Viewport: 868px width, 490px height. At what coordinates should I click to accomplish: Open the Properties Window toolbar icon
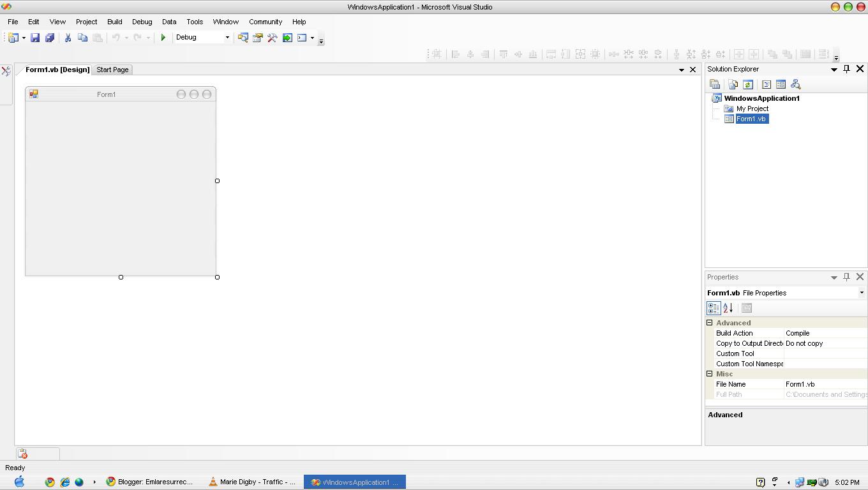pyautogui.click(x=258, y=38)
